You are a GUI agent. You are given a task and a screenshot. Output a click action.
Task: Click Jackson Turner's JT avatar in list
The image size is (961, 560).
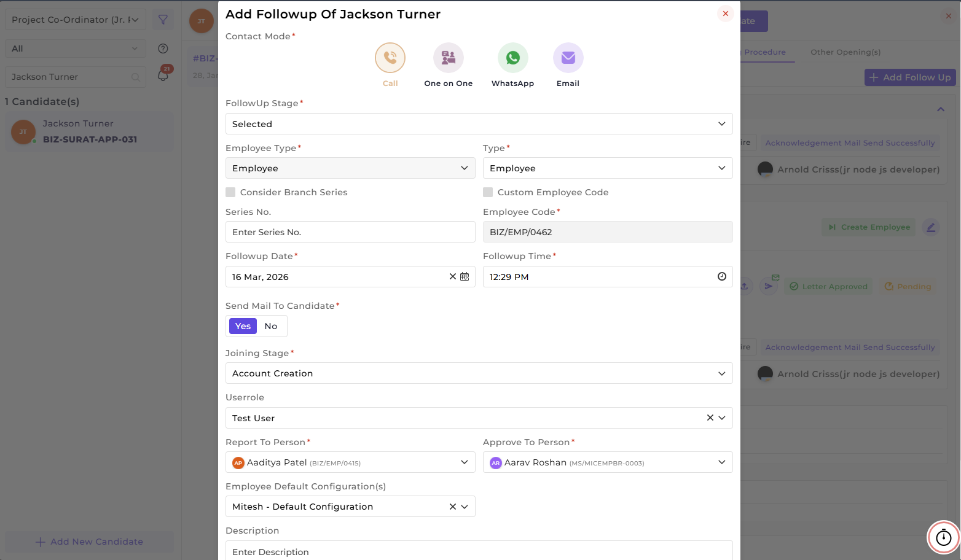[23, 132]
